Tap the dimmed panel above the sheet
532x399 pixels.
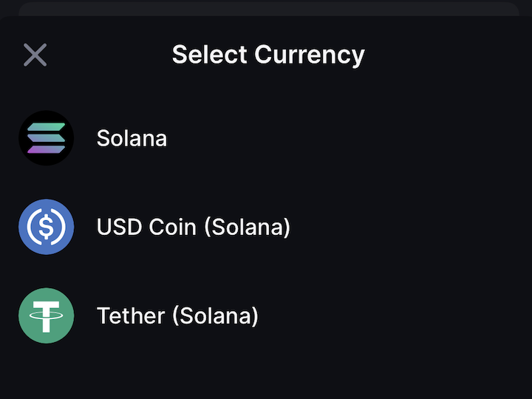pyautogui.click(x=266, y=7)
